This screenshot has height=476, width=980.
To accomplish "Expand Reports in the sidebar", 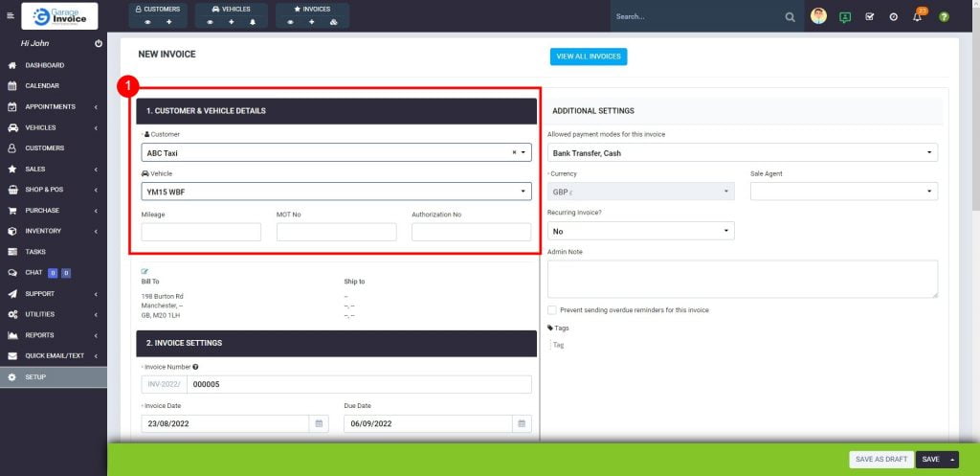I will coord(54,335).
